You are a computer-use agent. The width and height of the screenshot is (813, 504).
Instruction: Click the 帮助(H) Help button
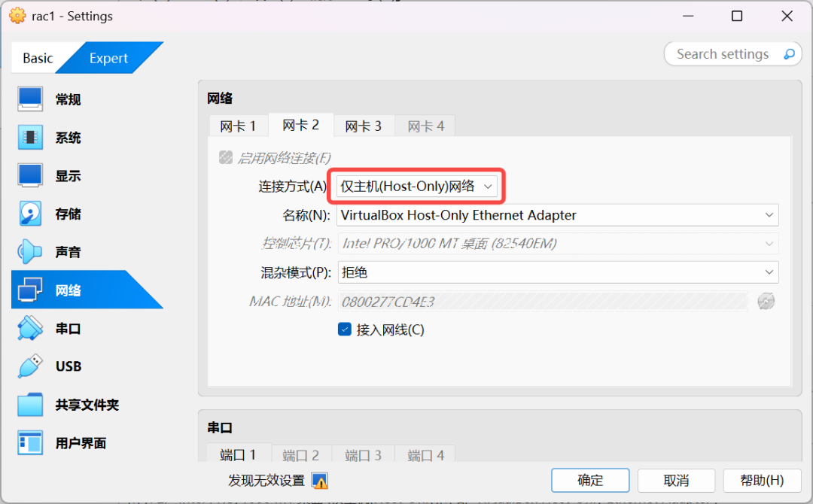[x=762, y=480]
